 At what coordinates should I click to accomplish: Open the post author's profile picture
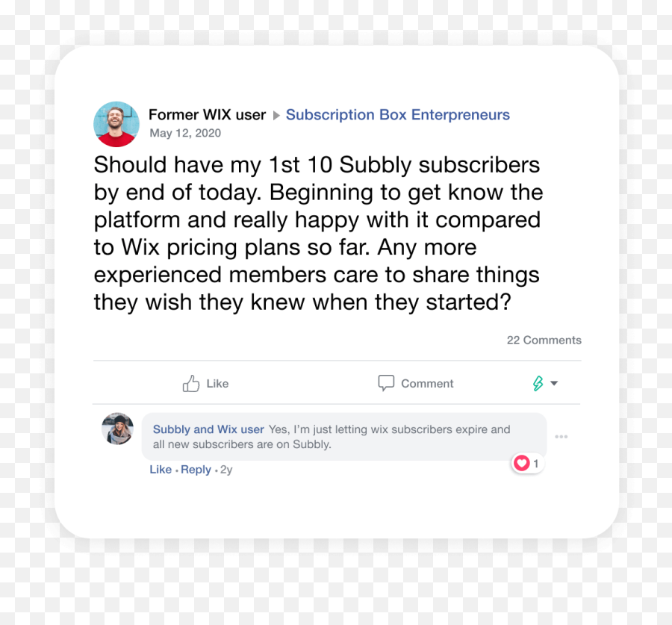pos(116,124)
